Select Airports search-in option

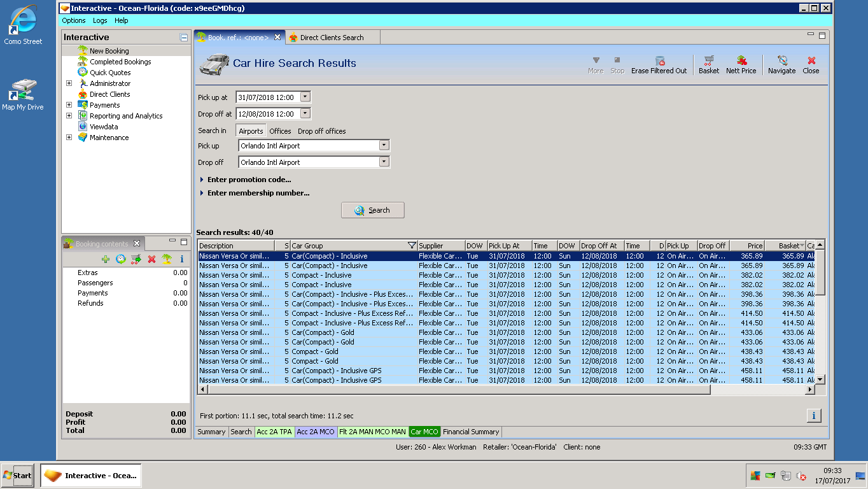click(x=251, y=131)
